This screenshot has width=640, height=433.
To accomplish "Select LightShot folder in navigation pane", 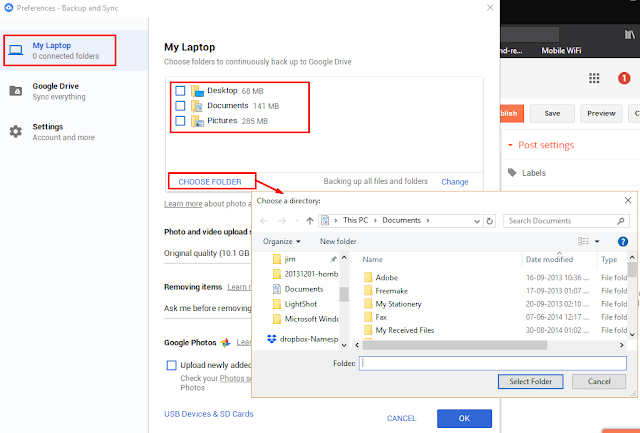I will pos(295,304).
